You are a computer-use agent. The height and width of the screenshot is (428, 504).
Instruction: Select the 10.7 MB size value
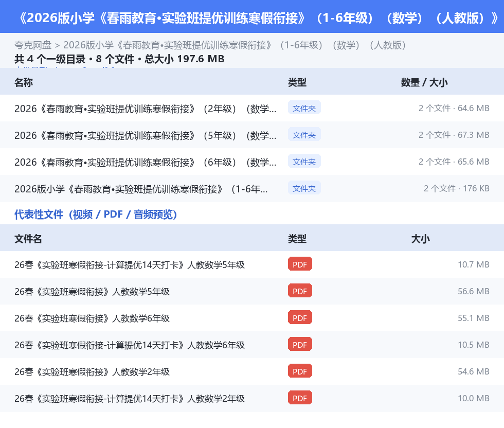(474, 264)
